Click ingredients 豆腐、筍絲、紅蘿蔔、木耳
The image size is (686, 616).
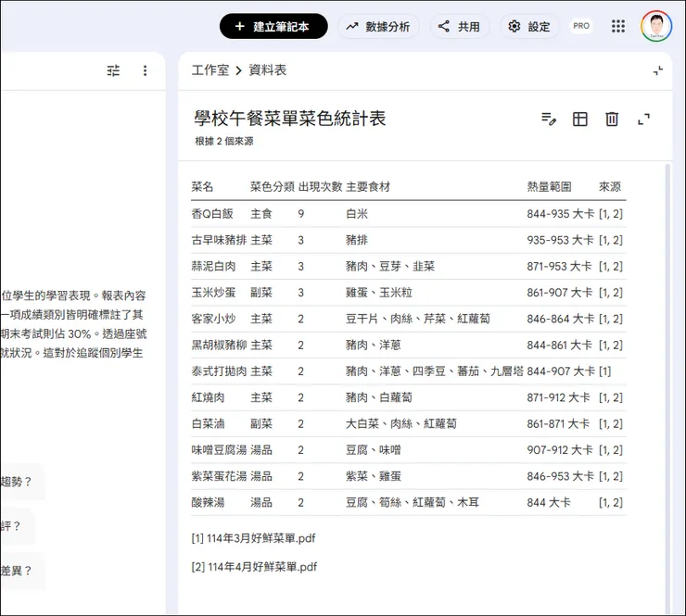point(413,502)
